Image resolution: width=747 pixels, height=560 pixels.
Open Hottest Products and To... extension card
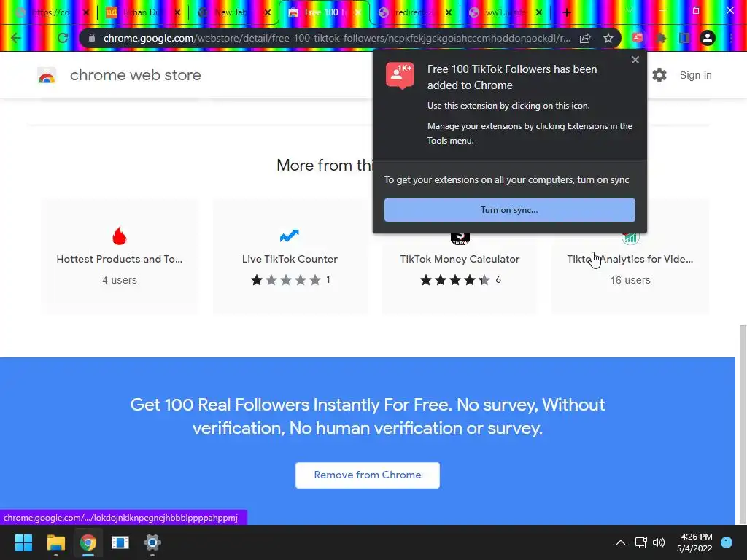(x=120, y=256)
